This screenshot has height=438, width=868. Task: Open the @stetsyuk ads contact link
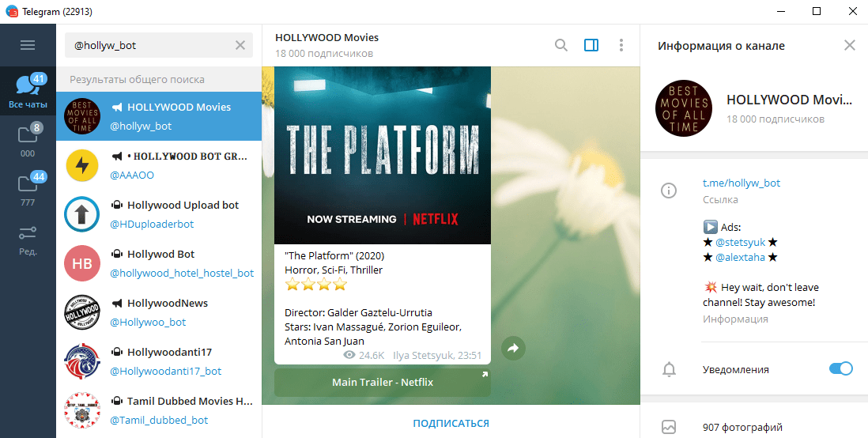tap(740, 242)
